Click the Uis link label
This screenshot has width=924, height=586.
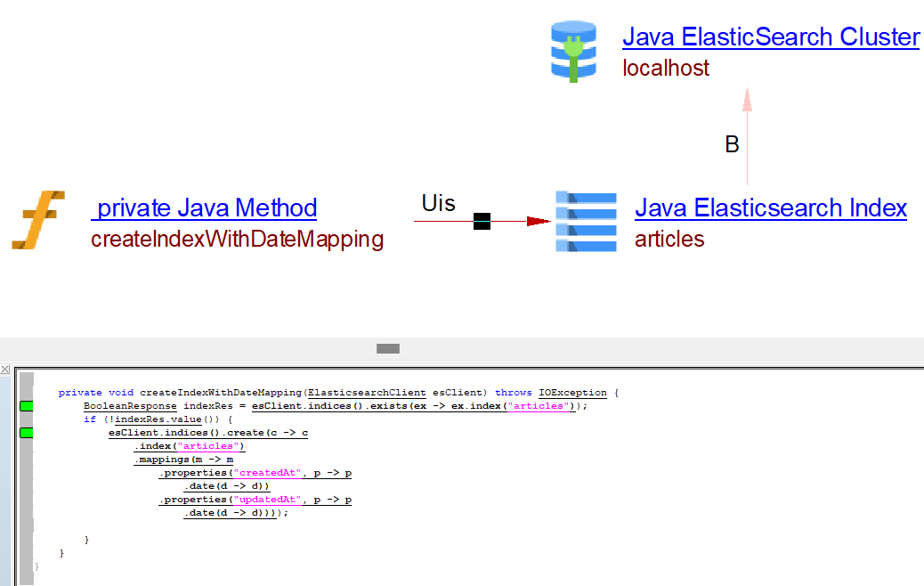click(438, 204)
